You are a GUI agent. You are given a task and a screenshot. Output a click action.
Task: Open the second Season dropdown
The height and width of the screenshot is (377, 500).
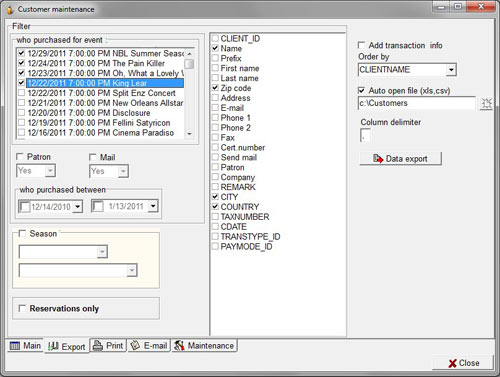(132, 270)
